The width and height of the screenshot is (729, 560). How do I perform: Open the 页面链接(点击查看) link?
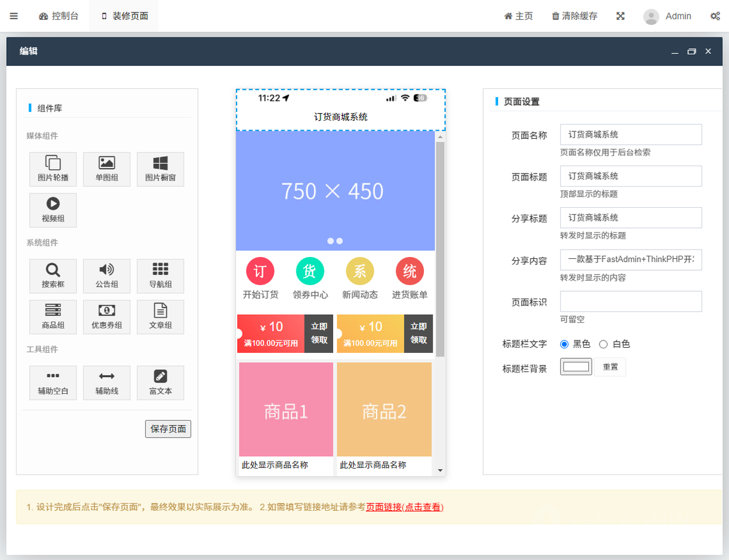(404, 507)
